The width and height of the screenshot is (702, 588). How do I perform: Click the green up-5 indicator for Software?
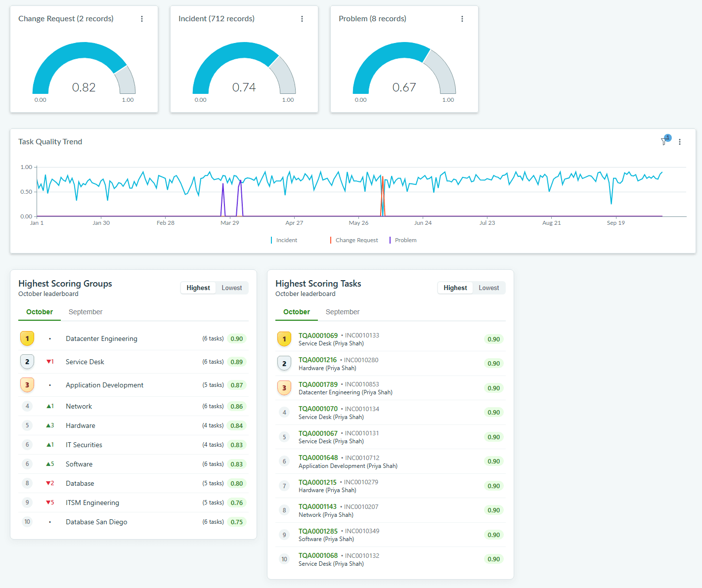coord(50,464)
